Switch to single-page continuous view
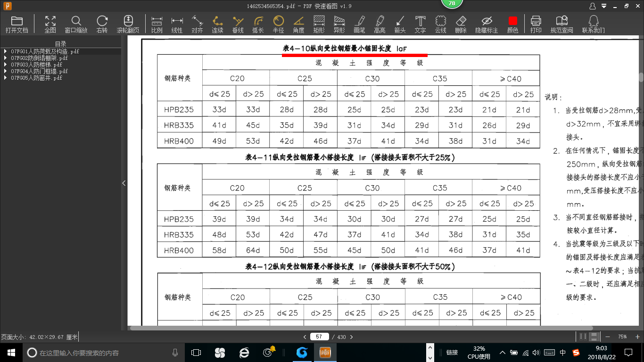The width and height of the screenshot is (644, 362). [594, 337]
